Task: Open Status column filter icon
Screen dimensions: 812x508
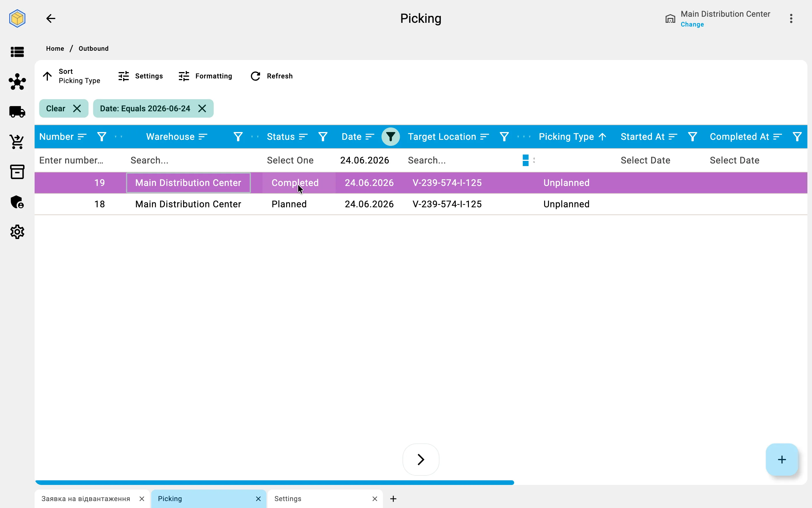Action: tap(322, 137)
